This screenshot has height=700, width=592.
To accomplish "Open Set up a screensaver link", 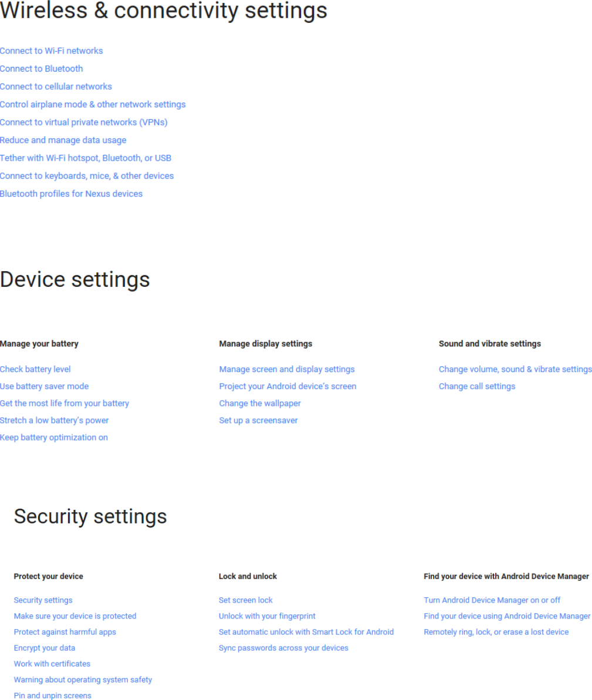I will (259, 420).
